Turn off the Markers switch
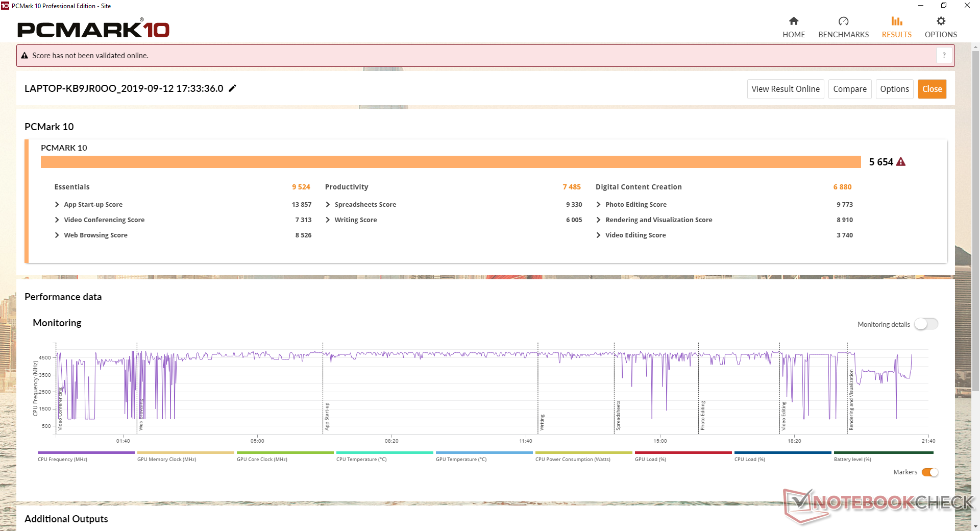This screenshot has height=531, width=980. (930, 472)
